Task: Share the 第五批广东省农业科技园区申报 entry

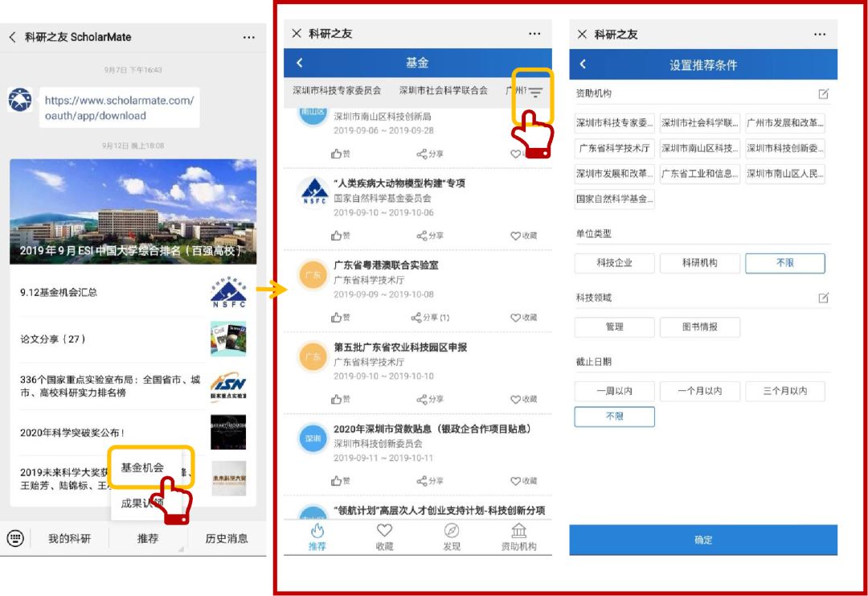Action: [x=430, y=399]
